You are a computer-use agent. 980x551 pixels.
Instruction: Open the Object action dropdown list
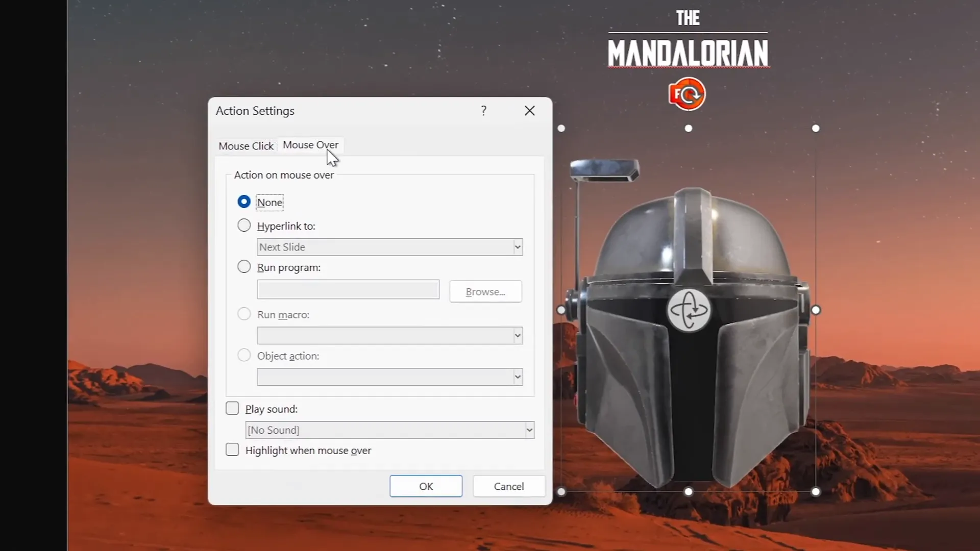[390, 377]
